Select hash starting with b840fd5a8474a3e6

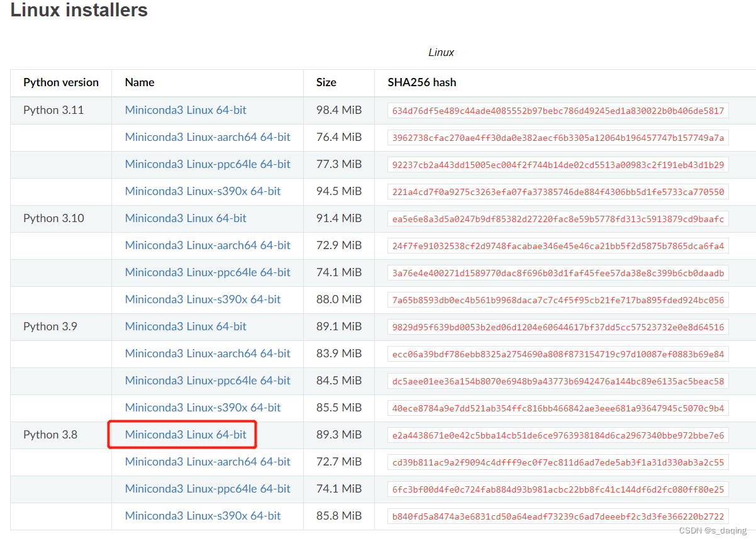[x=558, y=516]
